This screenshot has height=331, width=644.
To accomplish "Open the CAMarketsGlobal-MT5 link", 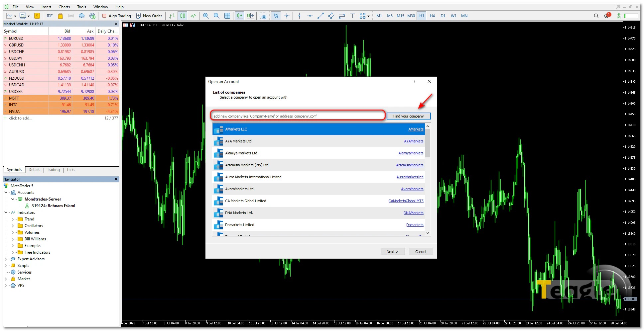I will click(406, 201).
